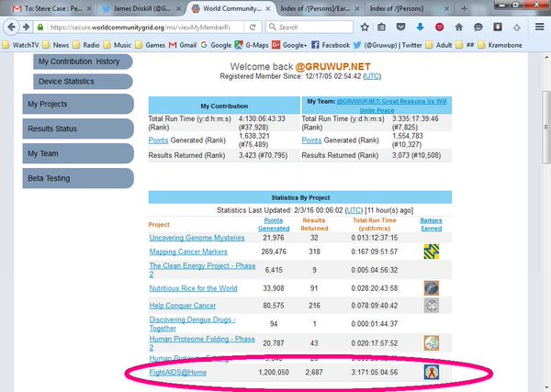Click the Points link under My Contribution
The height and width of the screenshot is (392, 551).
tap(158, 140)
